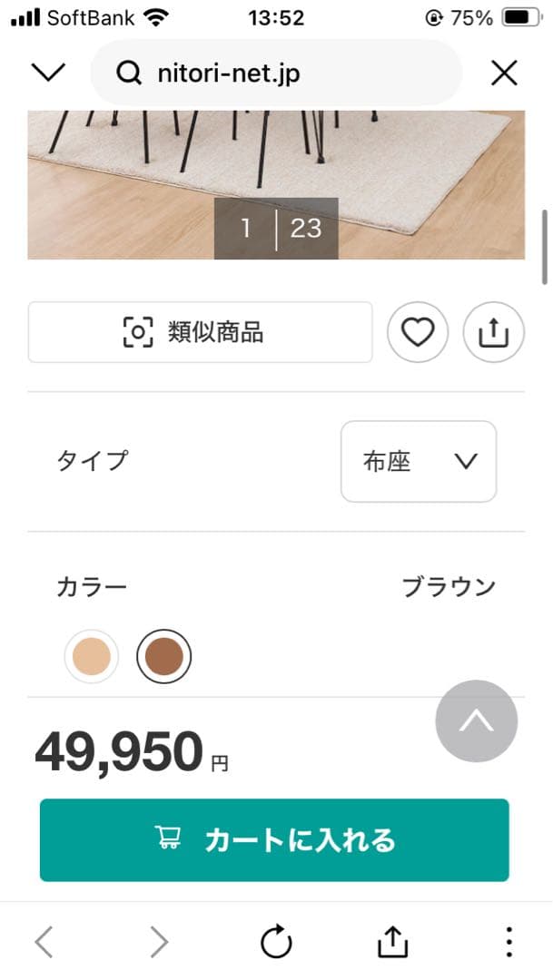Share the product via the share icon

point(493,332)
